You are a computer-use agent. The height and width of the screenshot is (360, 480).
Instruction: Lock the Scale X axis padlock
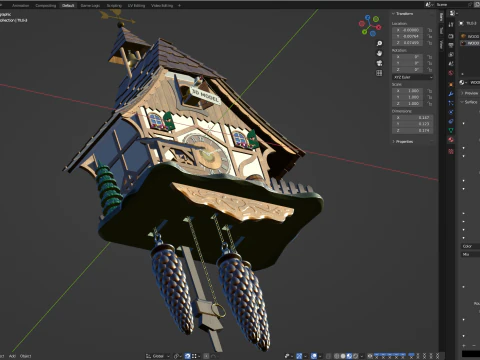[429, 91]
